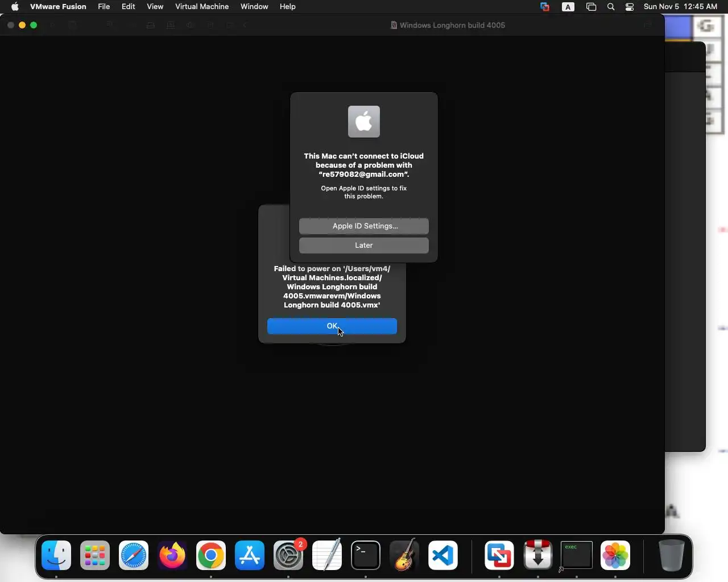Image resolution: width=728 pixels, height=582 pixels.
Task: Click the window title 'Windows Longhorn build 4005'
Action: point(452,25)
